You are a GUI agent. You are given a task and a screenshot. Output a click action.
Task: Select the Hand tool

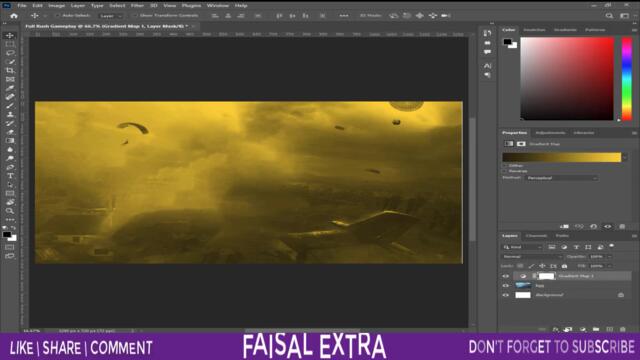10,202
